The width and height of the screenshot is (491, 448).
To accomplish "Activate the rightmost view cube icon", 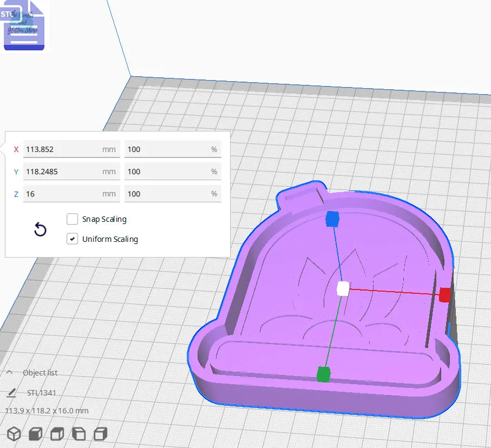I will tap(99, 434).
